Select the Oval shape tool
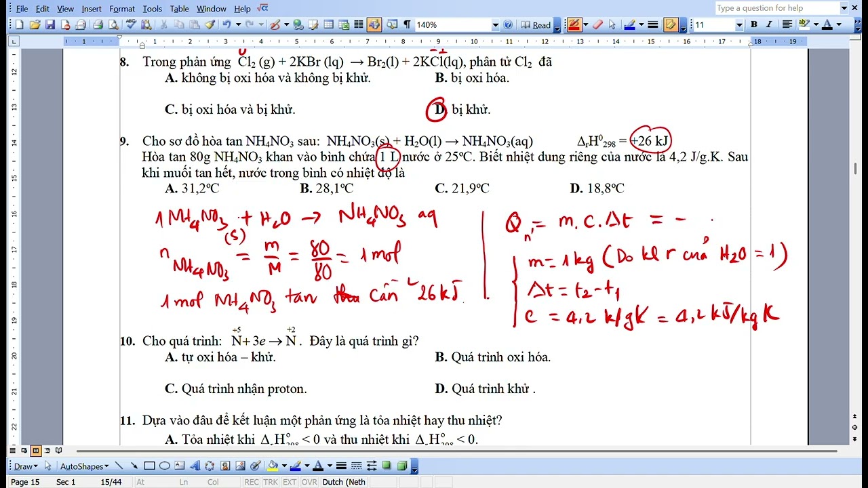Screen dimensions: 868x488 click(165, 466)
